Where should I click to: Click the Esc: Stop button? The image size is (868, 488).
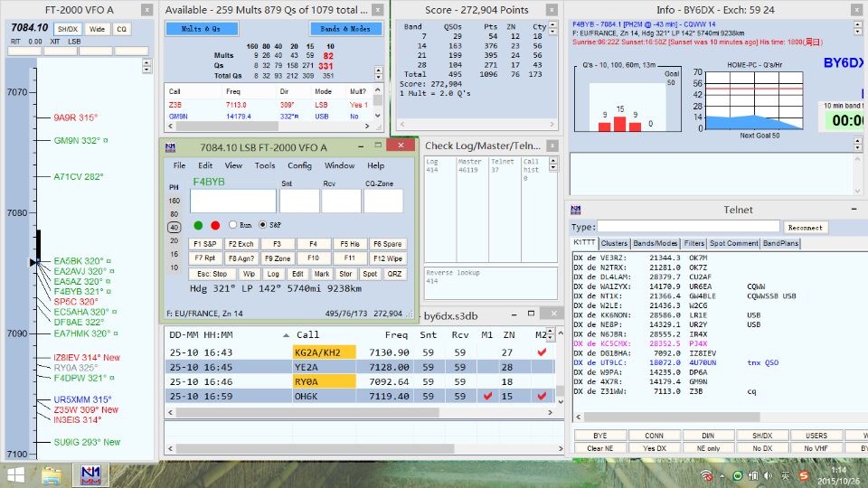coord(212,274)
